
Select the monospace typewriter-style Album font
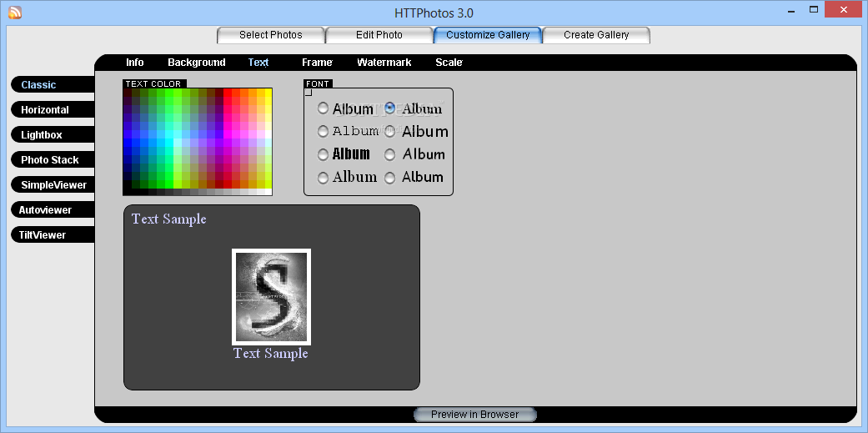323,131
